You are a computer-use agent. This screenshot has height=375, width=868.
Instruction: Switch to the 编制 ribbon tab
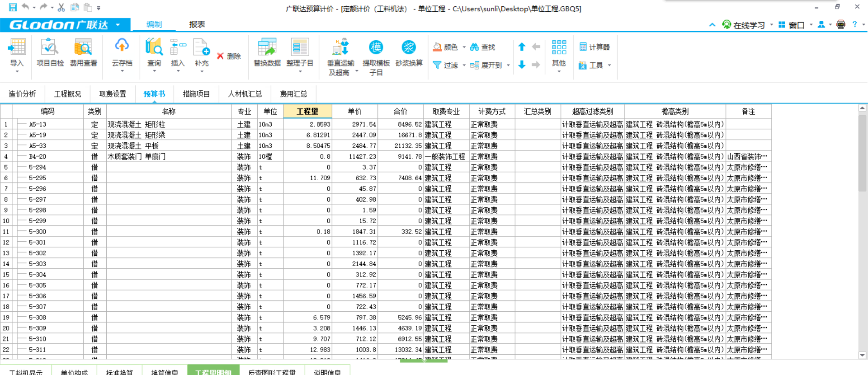click(154, 24)
